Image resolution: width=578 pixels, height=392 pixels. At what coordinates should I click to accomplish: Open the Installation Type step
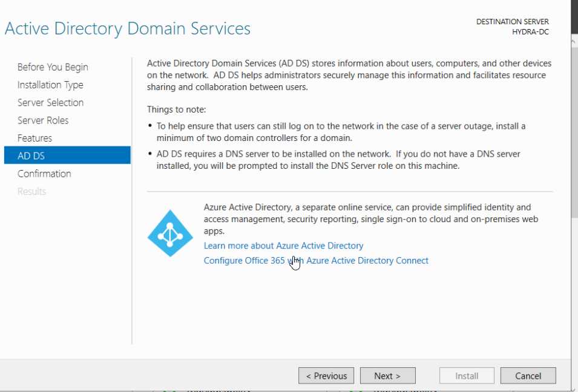50,85
